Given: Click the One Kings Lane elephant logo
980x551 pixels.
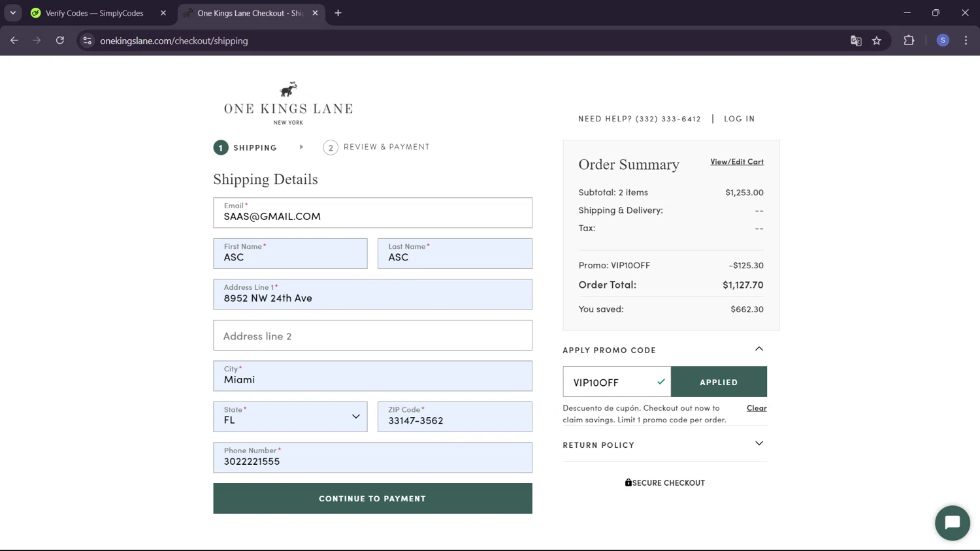Looking at the screenshot, I should [288, 102].
